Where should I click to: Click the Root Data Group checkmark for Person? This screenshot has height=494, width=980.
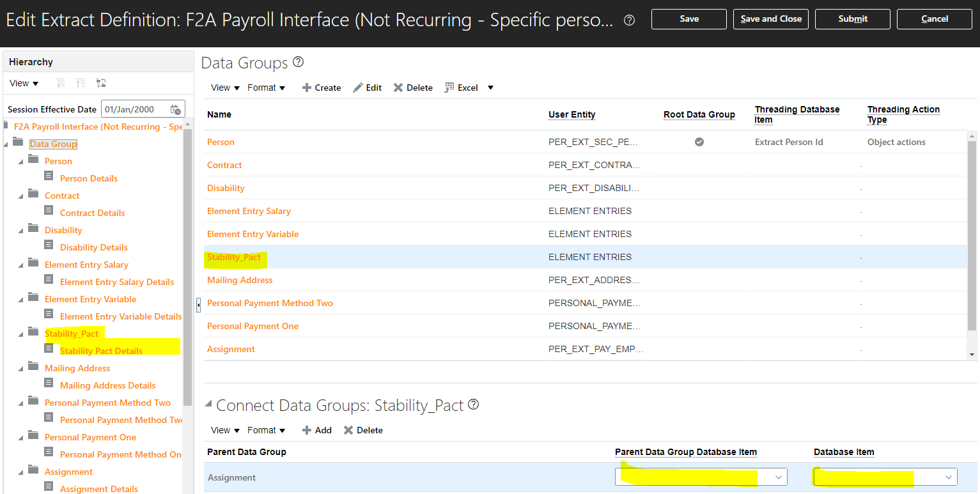tap(699, 142)
